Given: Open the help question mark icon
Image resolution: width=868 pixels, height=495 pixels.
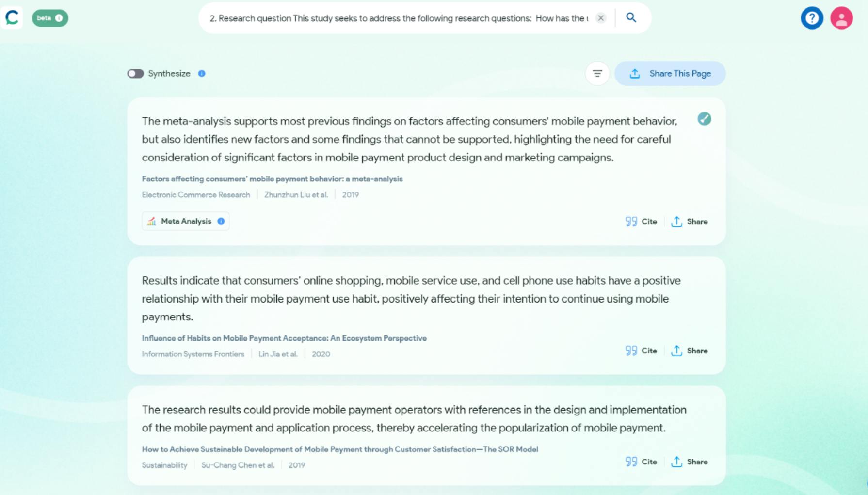Looking at the screenshot, I should (812, 18).
